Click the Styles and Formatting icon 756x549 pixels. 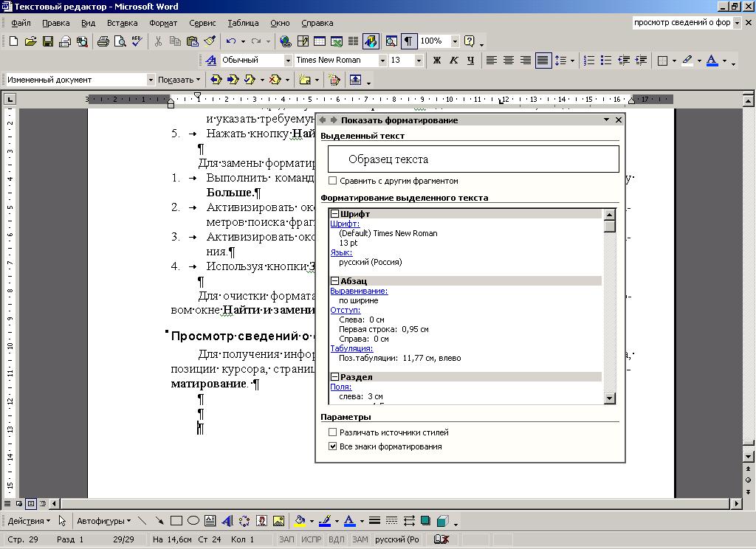(x=210, y=61)
